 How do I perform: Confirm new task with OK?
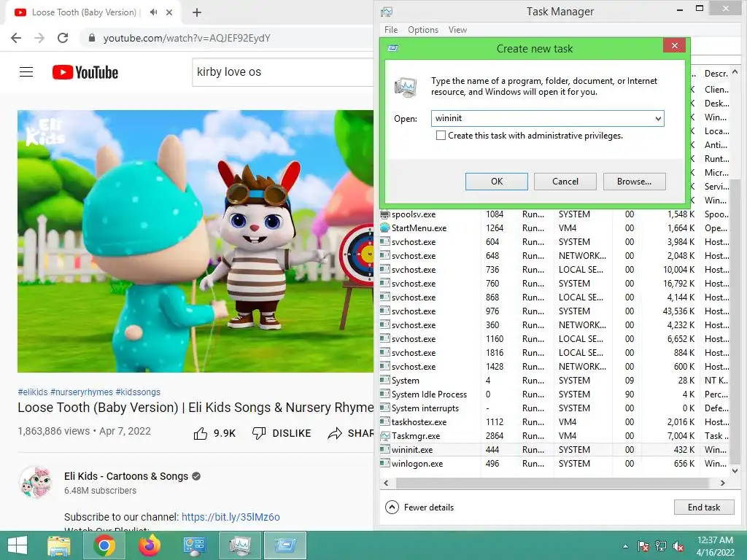(x=496, y=182)
